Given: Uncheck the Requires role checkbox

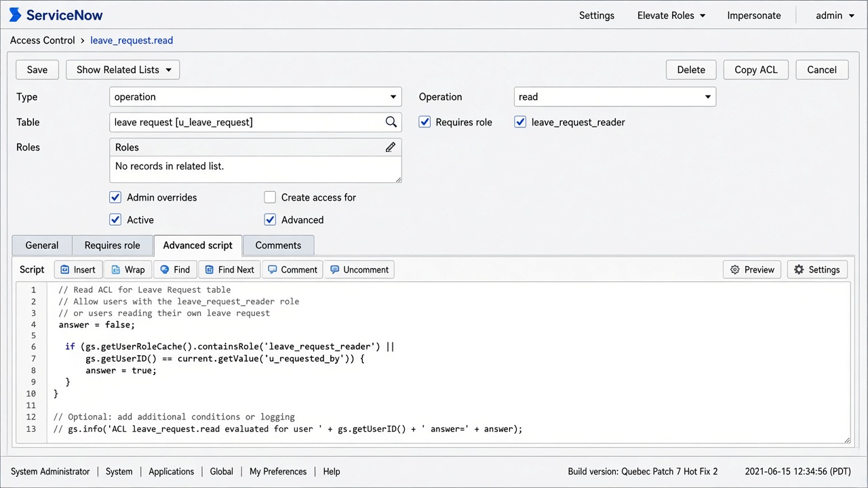Looking at the screenshot, I should pos(425,122).
